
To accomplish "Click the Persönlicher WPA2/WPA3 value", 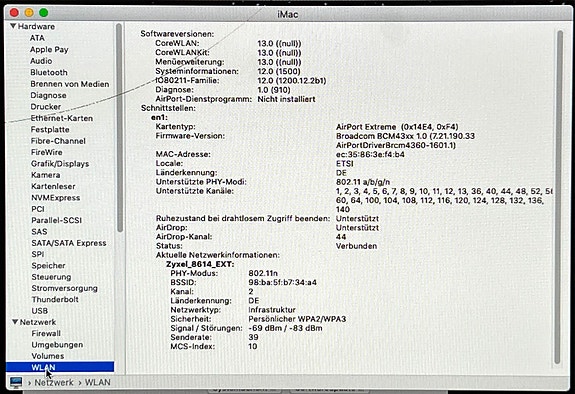I will click(x=297, y=319).
